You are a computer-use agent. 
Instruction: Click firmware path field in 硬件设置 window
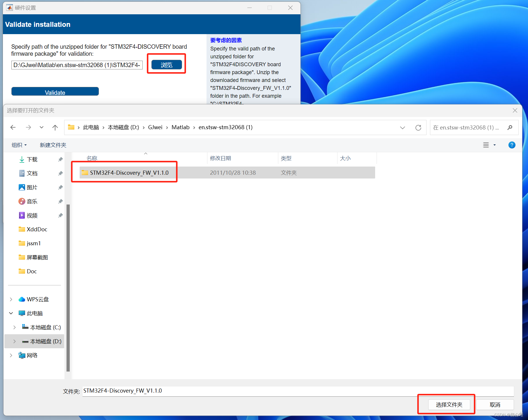point(77,65)
